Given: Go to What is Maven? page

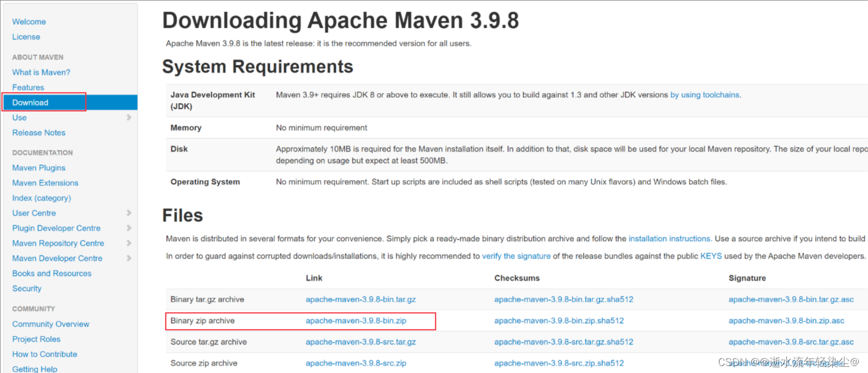Looking at the screenshot, I should (x=41, y=72).
